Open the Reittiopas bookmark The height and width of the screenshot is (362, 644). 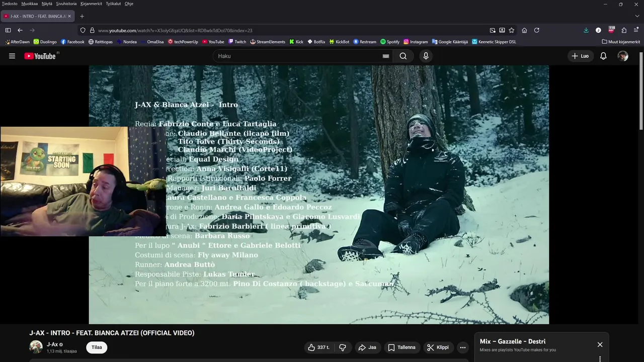coord(101,42)
